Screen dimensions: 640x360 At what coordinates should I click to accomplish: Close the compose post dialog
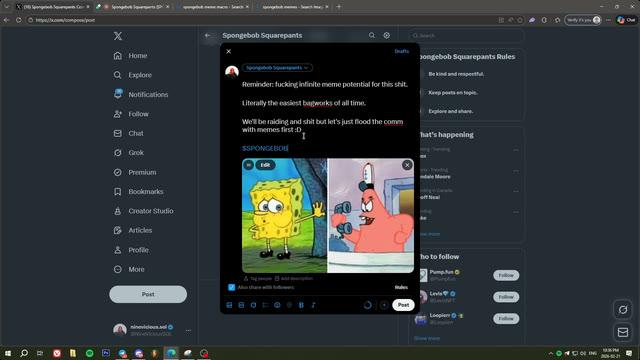[229, 51]
